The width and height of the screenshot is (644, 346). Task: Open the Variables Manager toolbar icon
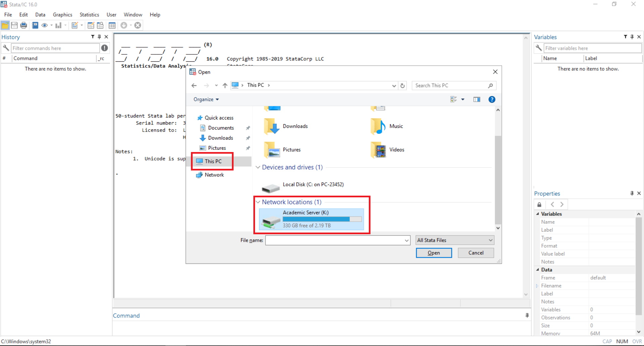pos(112,25)
